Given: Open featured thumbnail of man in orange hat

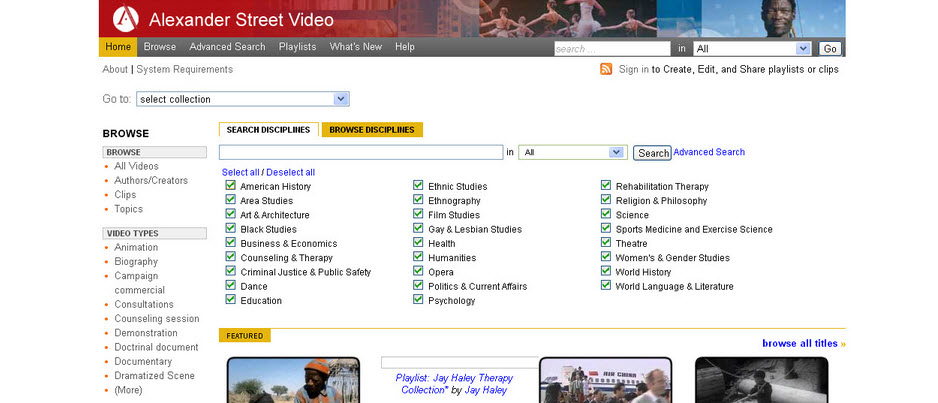Looking at the screenshot, I should [293, 380].
